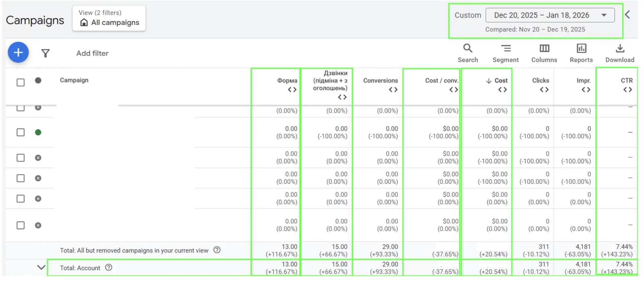The height and width of the screenshot is (294, 644).
Task: Click the blue plus new campaign button
Action: (x=18, y=53)
